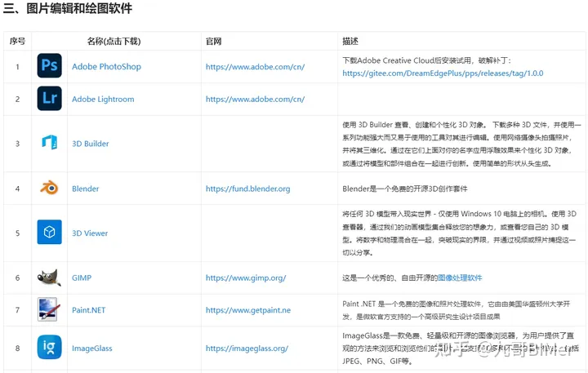Viewport: 588px width, 373px height.
Task: Visit adobe.com link in Photoshop row
Action: pos(256,67)
